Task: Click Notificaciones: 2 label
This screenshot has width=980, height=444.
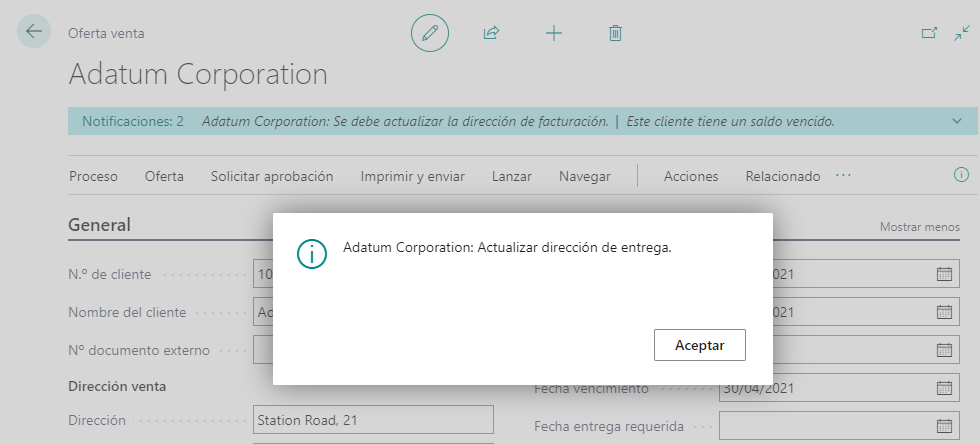Action: tap(133, 121)
